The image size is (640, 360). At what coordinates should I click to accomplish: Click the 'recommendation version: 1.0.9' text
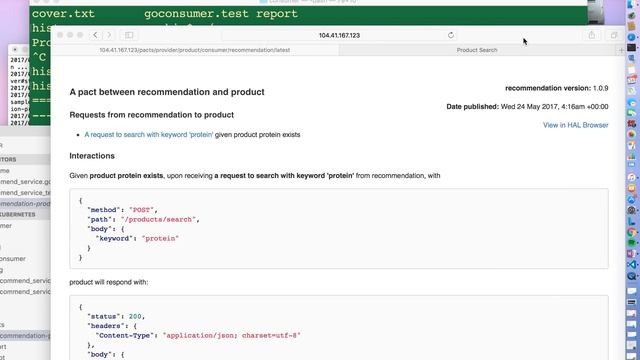[x=557, y=88]
